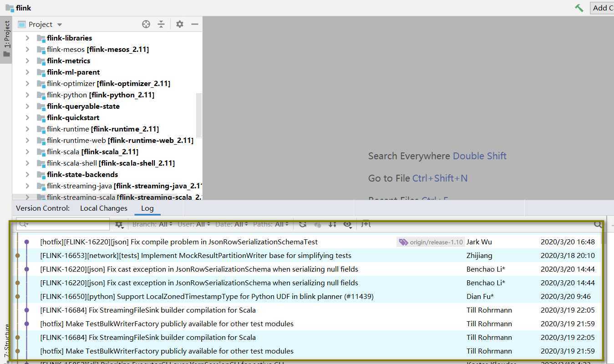Switch to the Log tab
Screen dimensions: 614x364
click(147, 208)
